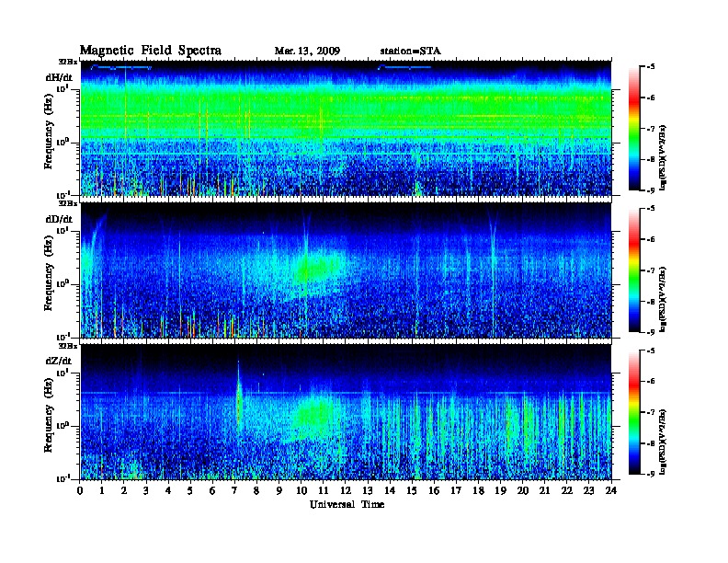Click the log(PSD) units label beside the dZ/dt color scale
The image size is (728, 563).
point(663,442)
